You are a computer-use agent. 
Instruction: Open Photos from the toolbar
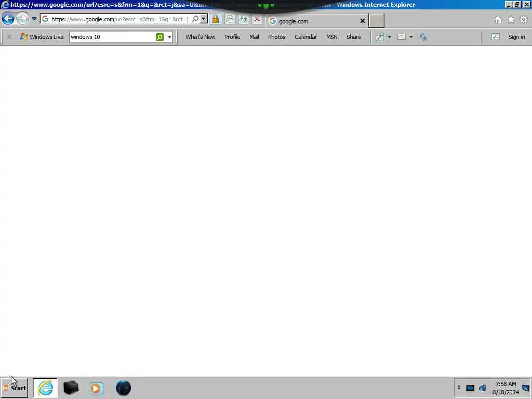(x=276, y=37)
